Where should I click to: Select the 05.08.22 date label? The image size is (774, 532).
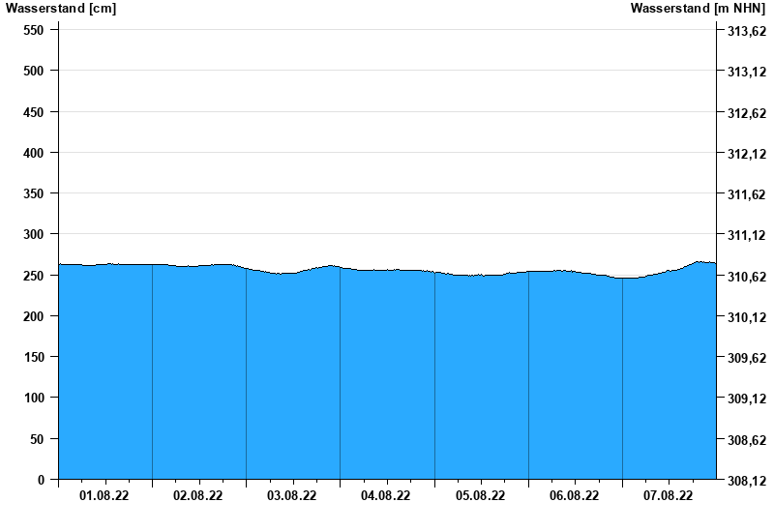coord(480,496)
